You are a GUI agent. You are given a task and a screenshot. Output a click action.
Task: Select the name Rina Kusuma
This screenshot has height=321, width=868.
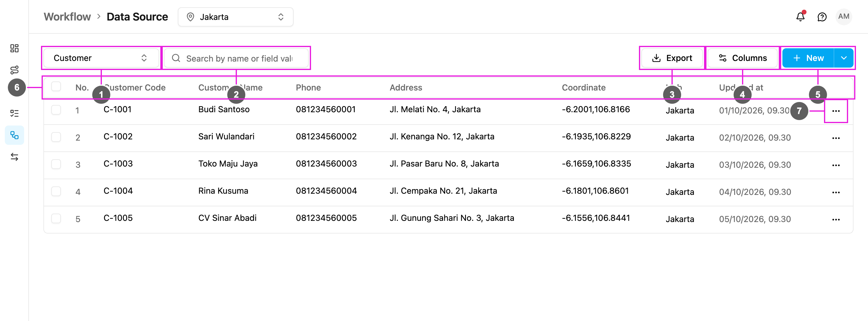tap(223, 191)
